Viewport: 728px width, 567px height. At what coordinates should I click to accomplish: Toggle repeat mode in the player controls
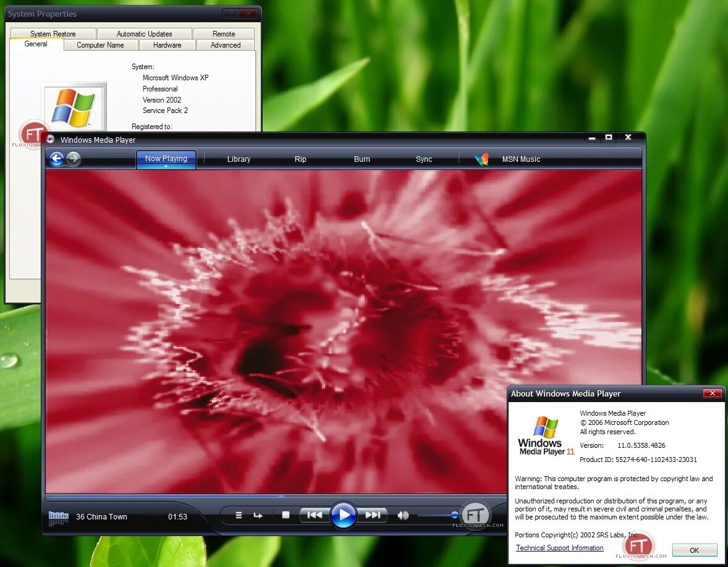pyautogui.click(x=258, y=515)
